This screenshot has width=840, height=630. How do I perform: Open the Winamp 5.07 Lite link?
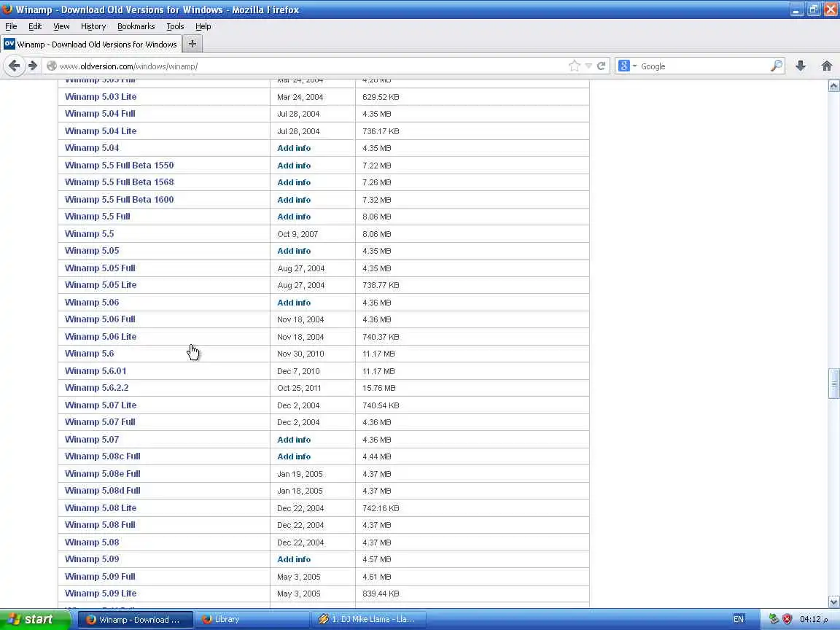(x=101, y=405)
